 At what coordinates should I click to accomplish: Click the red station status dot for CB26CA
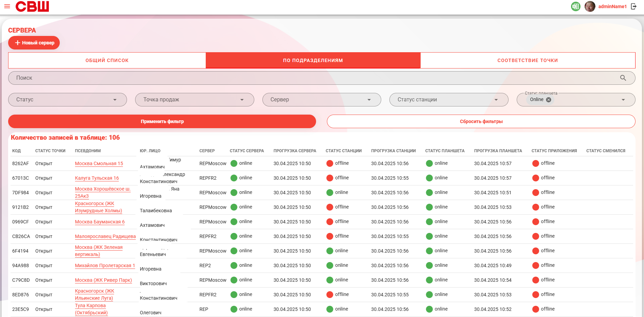tap(330, 236)
